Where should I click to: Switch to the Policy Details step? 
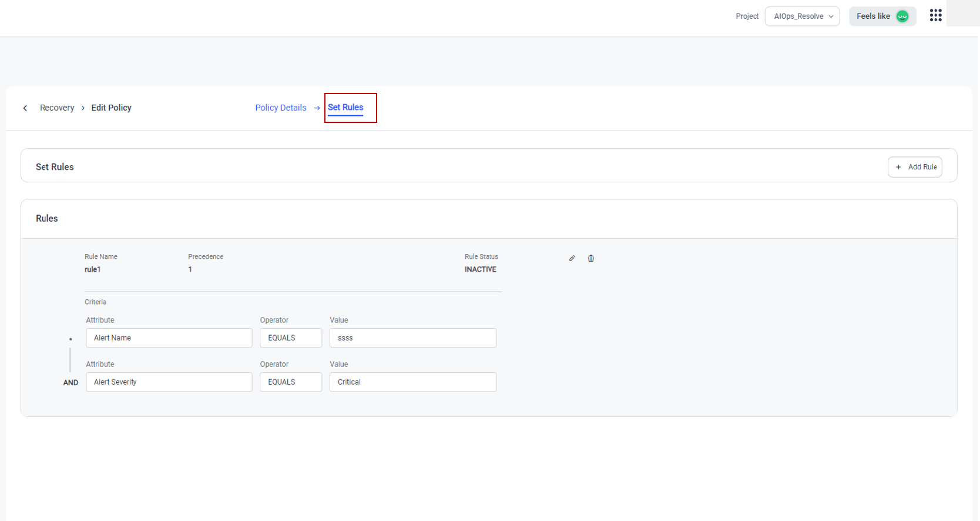280,108
